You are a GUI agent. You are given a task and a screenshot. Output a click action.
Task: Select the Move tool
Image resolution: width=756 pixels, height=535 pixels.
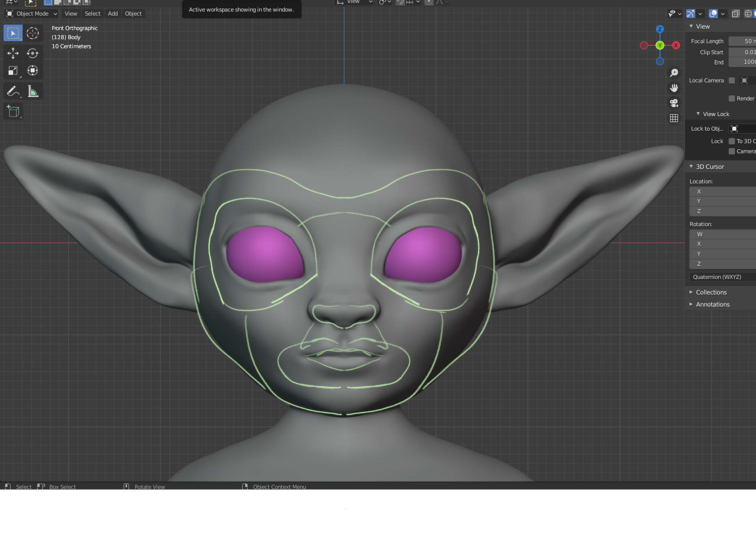coord(13,53)
